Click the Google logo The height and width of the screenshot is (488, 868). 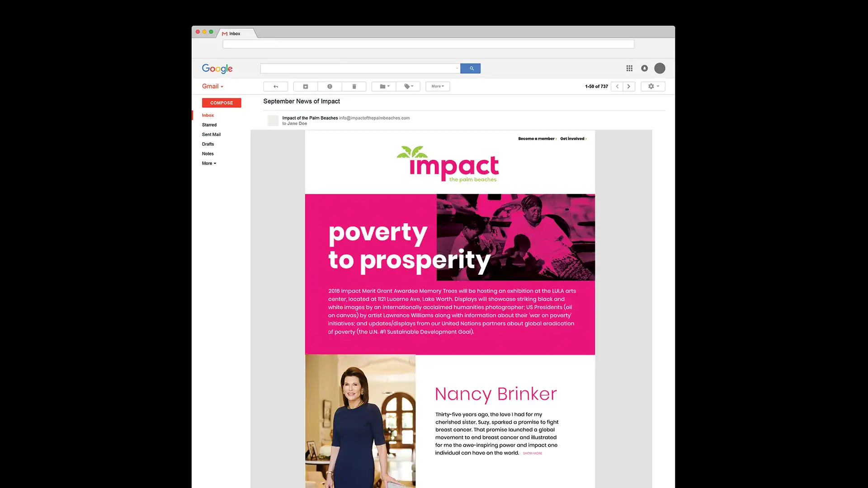coord(217,69)
